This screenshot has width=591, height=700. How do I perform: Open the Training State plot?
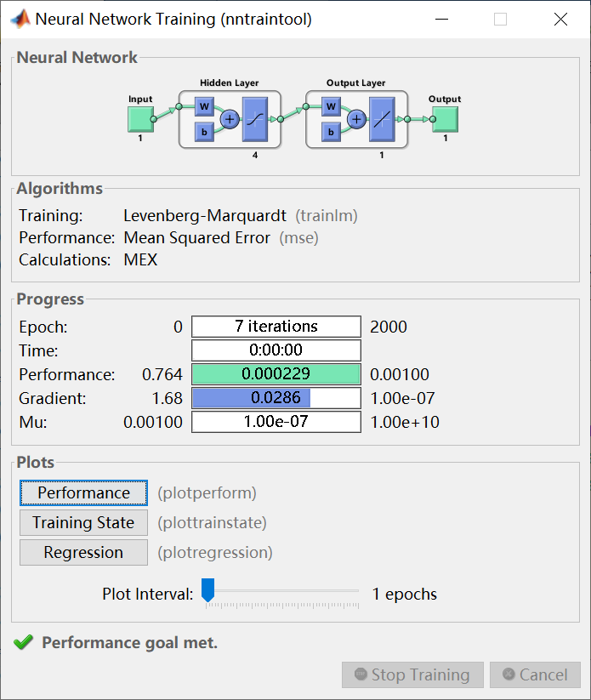coord(83,522)
